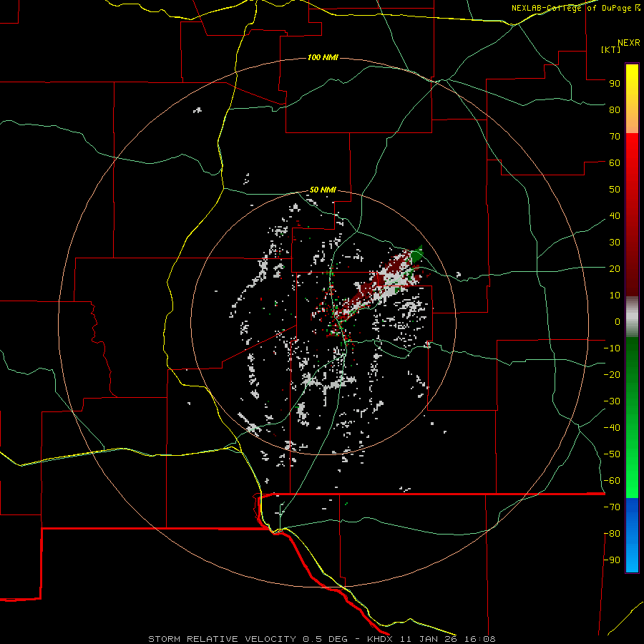Select the 50 knot scale value
The height and width of the screenshot is (644, 644).
(x=615, y=190)
